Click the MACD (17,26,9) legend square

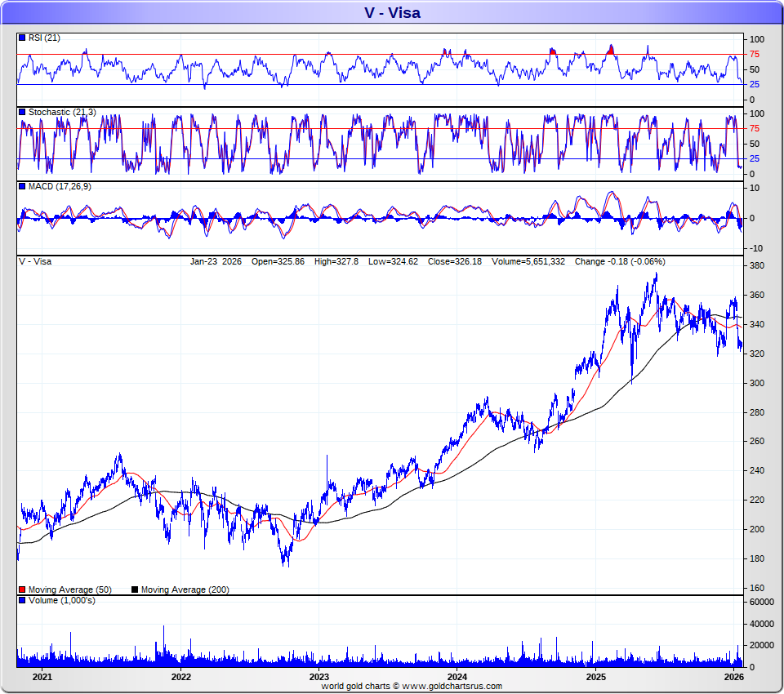tap(22, 186)
